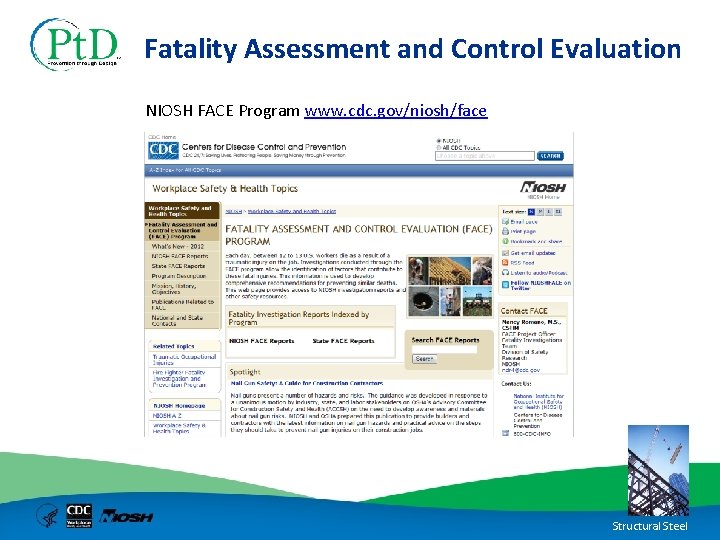Open Traumatic Occupational Injuries related topic
The image size is (720, 540).
[x=184, y=360]
